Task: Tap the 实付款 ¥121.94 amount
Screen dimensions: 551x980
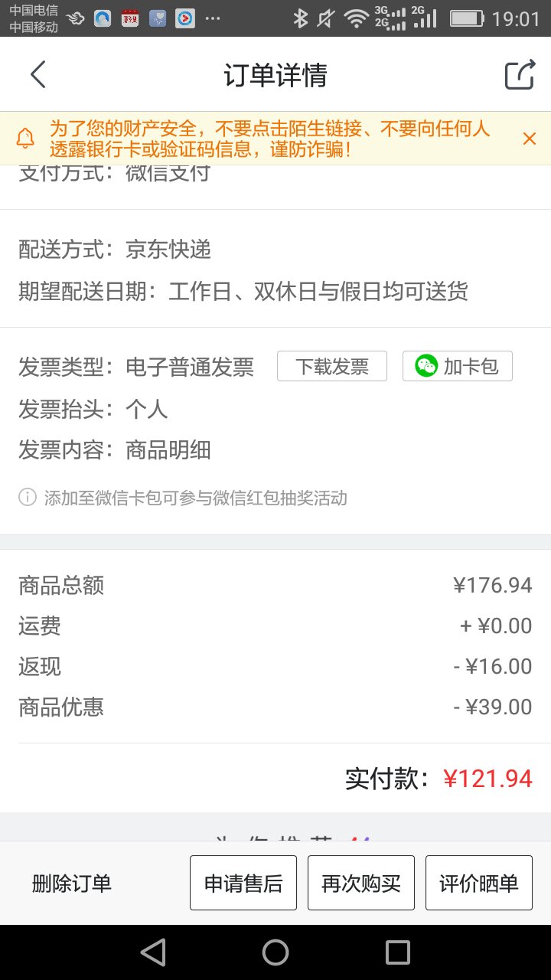Action: point(487,779)
